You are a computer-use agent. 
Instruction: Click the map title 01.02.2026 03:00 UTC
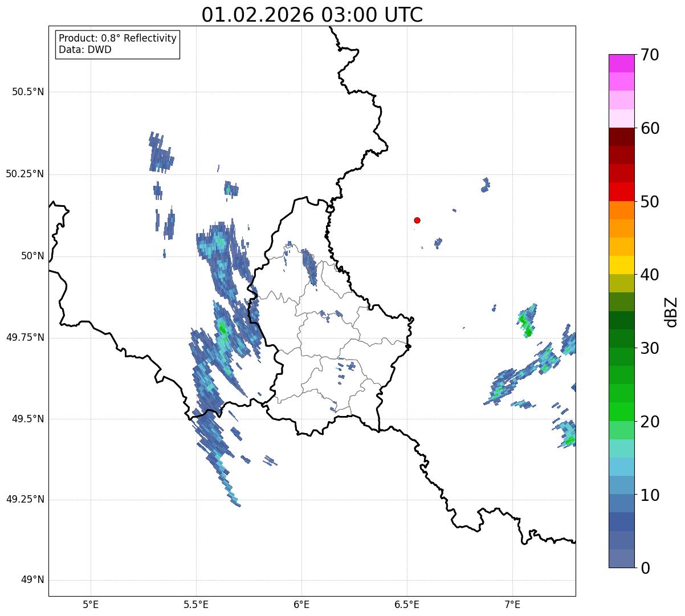[312, 14]
